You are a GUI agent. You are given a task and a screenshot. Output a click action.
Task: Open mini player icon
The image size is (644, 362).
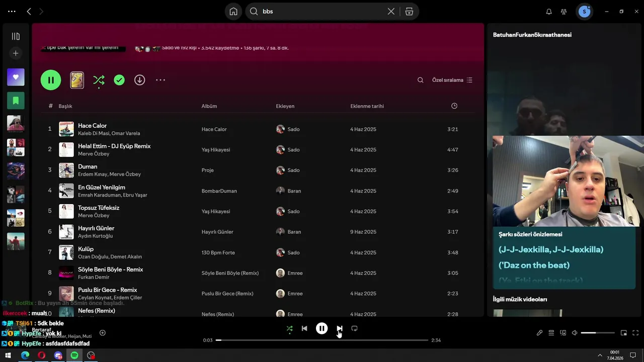(x=624, y=333)
